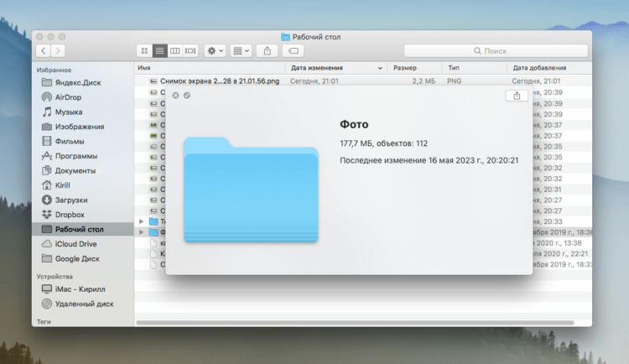The width and height of the screenshot is (629, 364).
Task: Switch to icon grid view
Action: click(x=144, y=51)
